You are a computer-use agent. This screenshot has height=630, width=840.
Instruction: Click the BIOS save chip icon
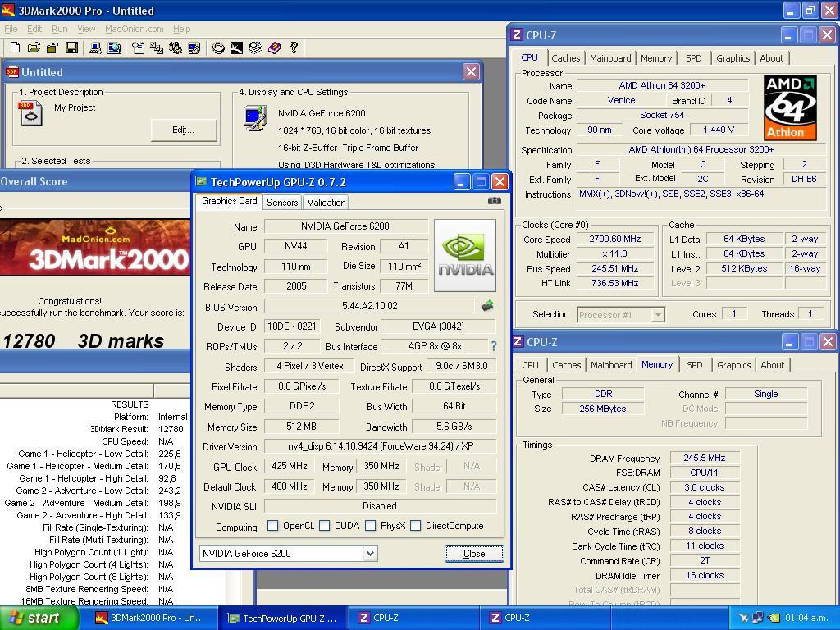coord(487,306)
